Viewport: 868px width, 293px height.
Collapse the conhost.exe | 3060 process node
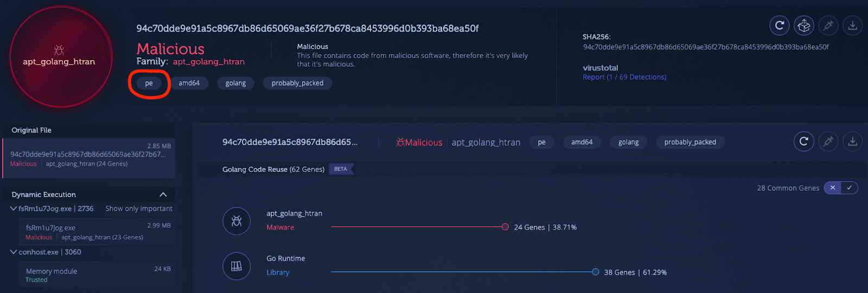[x=14, y=252]
